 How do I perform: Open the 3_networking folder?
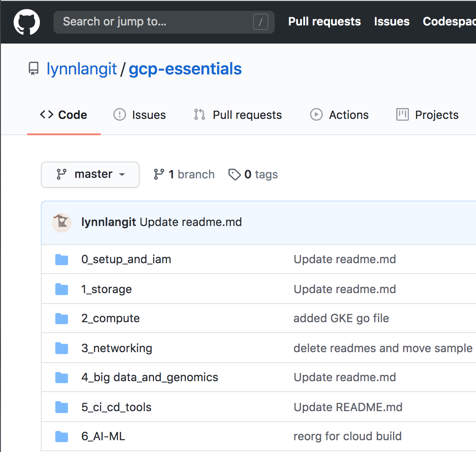(117, 348)
